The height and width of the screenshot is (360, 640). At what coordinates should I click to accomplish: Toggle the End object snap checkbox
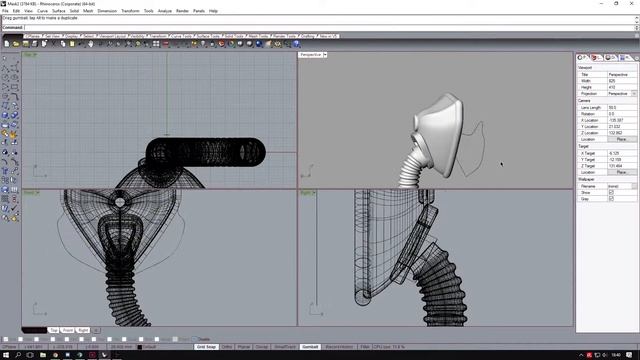point(6,339)
